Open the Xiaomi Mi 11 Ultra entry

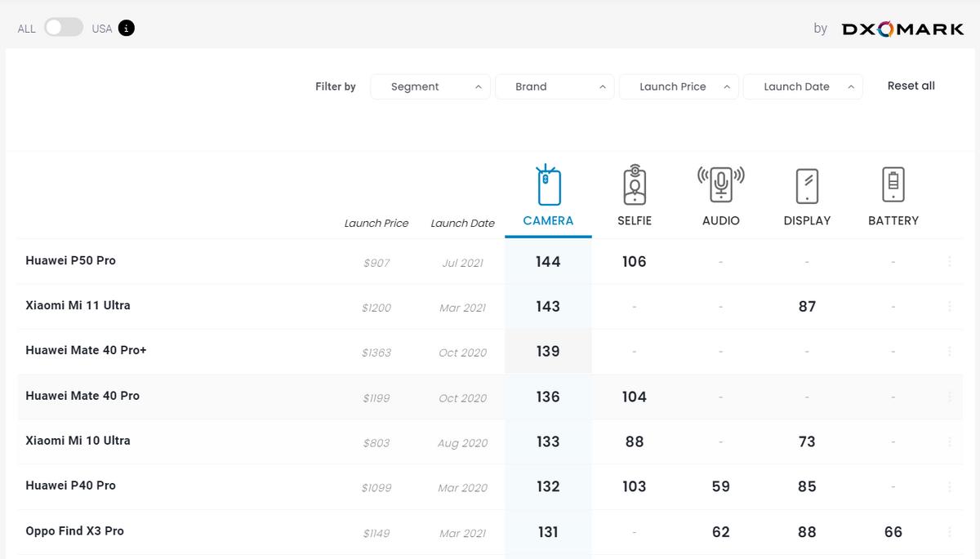click(78, 305)
